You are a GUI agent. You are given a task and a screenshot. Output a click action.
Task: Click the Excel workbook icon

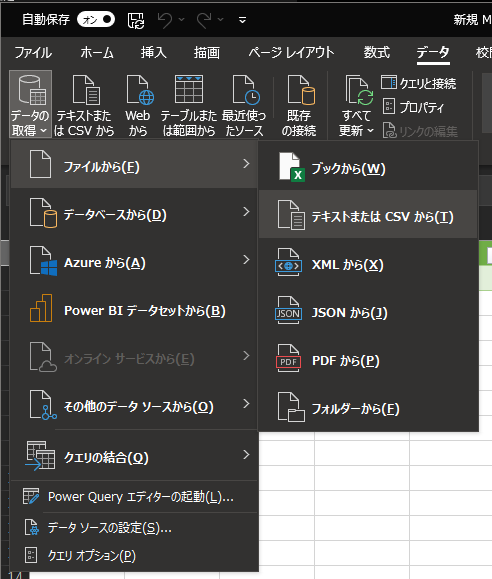(x=291, y=167)
